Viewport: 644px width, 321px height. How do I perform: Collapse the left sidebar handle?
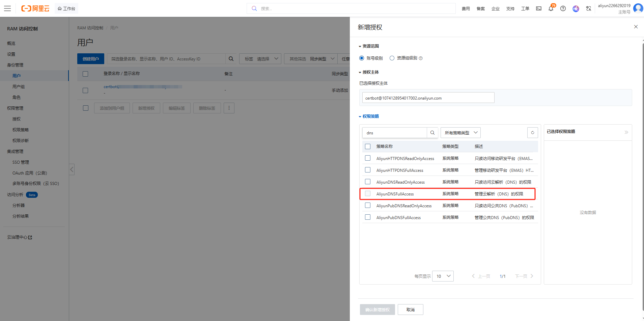pos(72,169)
